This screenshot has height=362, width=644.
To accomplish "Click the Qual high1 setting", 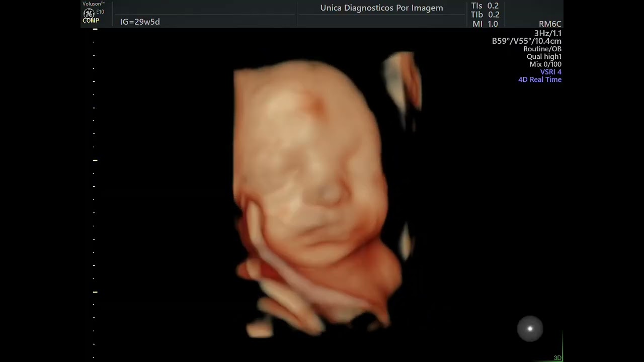I will [x=544, y=57].
